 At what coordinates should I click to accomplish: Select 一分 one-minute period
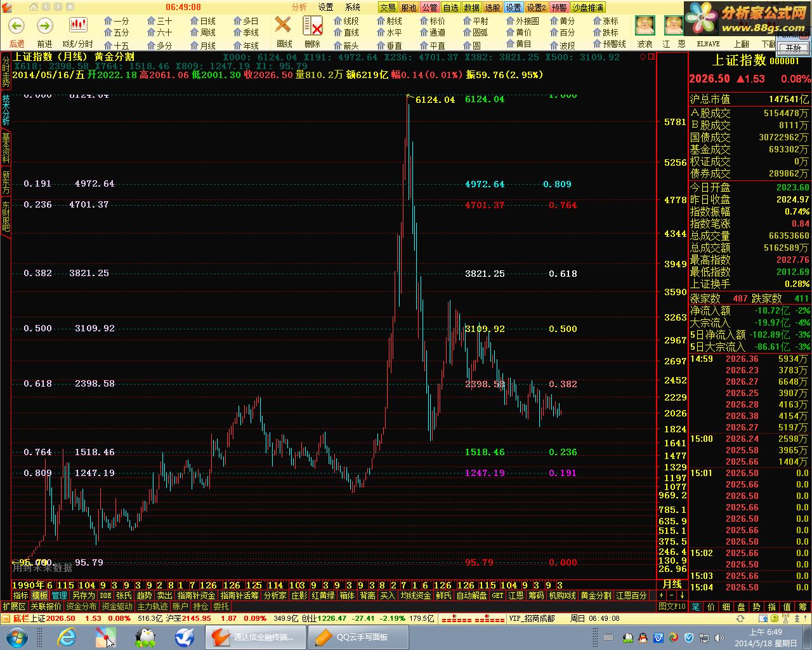pos(116,21)
